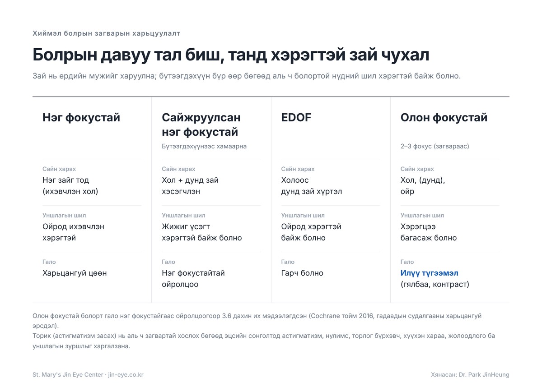The height and width of the screenshot is (392, 542).
Task: Click the value "Ойрод ихэвчлэн хэрэгтэй"
Action: tap(74, 232)
